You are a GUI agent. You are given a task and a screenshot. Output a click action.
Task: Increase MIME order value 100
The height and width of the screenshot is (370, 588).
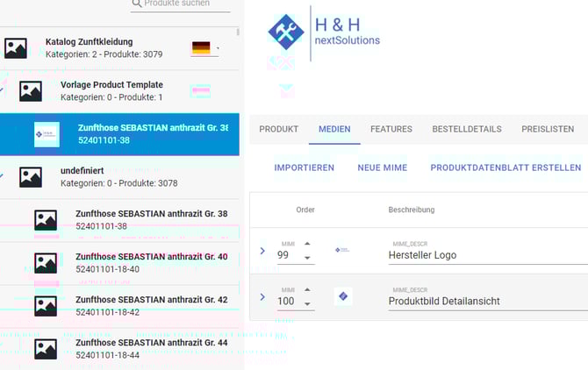(x=307, y=290)
